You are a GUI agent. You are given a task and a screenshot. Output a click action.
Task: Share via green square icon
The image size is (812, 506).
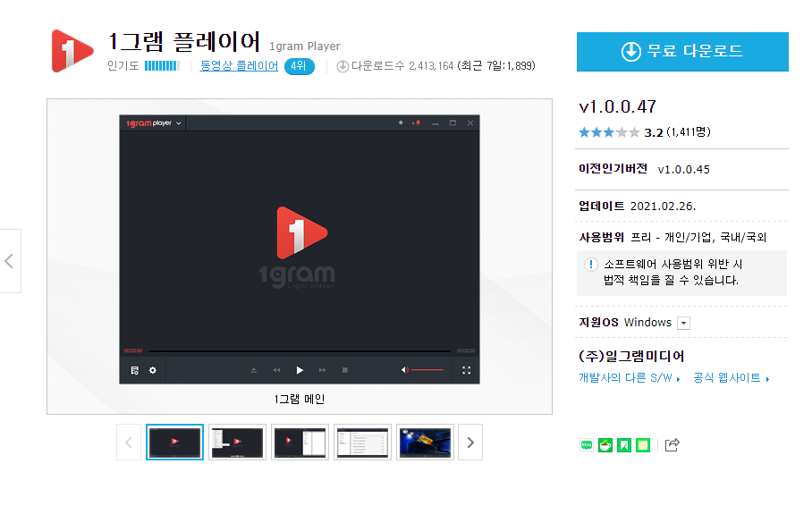click(643, 445)
